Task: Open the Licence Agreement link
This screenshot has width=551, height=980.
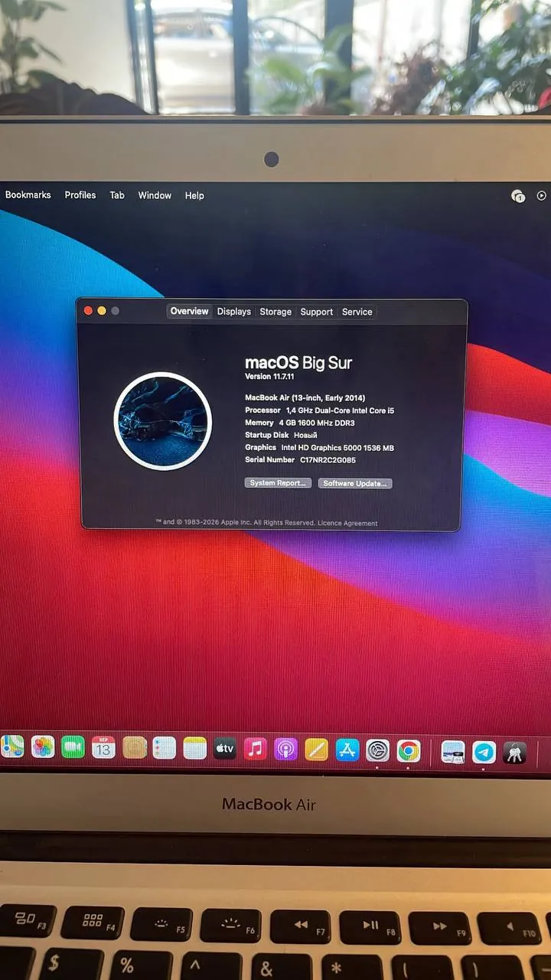Action: (x=347, y=524)
